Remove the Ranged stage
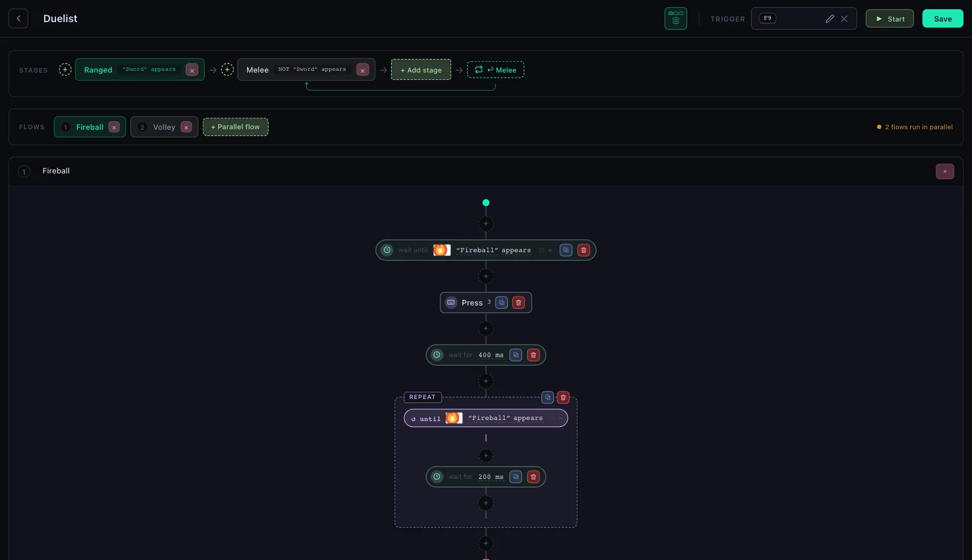972x560 pixels. click(192, 70)
